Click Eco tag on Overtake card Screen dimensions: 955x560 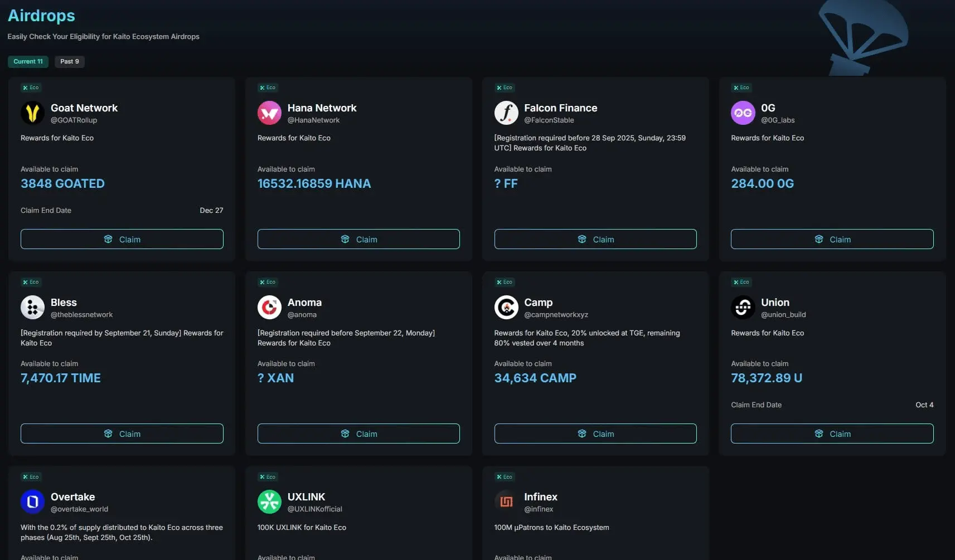click(x=31, y=477)
